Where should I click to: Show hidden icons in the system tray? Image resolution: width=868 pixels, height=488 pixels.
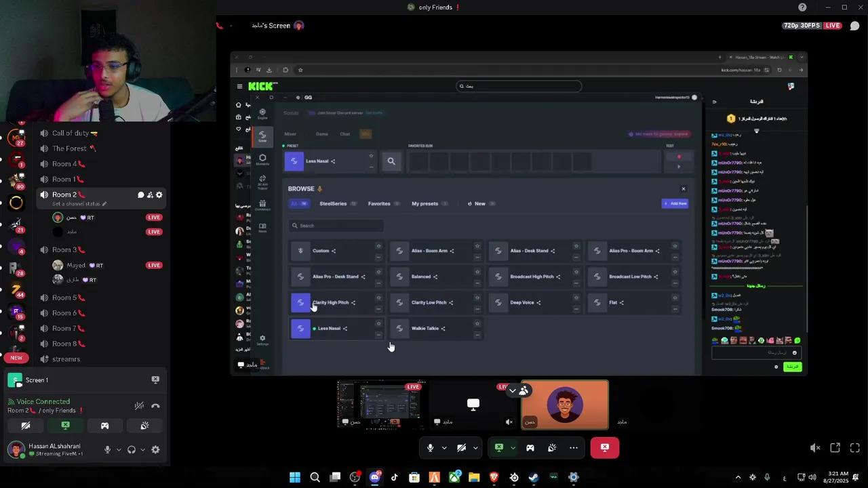[738, 478]
